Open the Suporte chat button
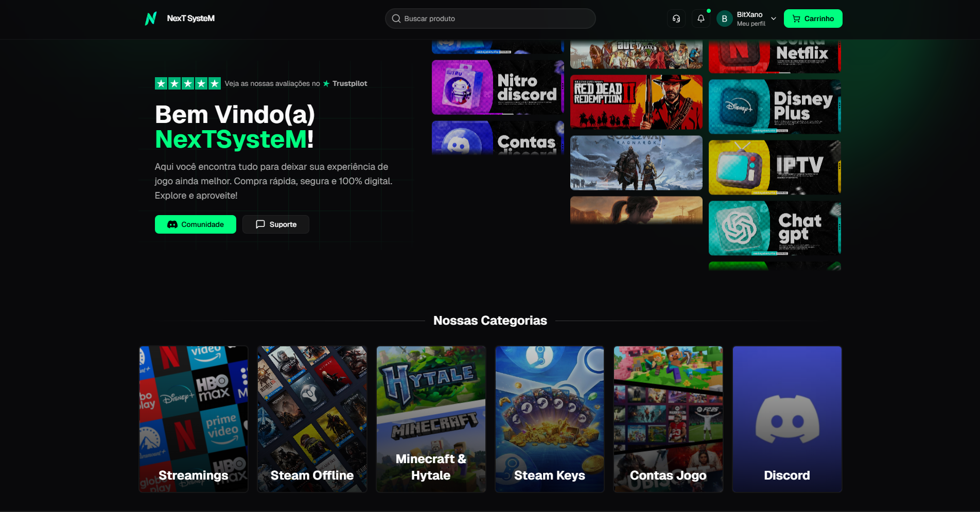The image size is (980, 512). [276, 224]
